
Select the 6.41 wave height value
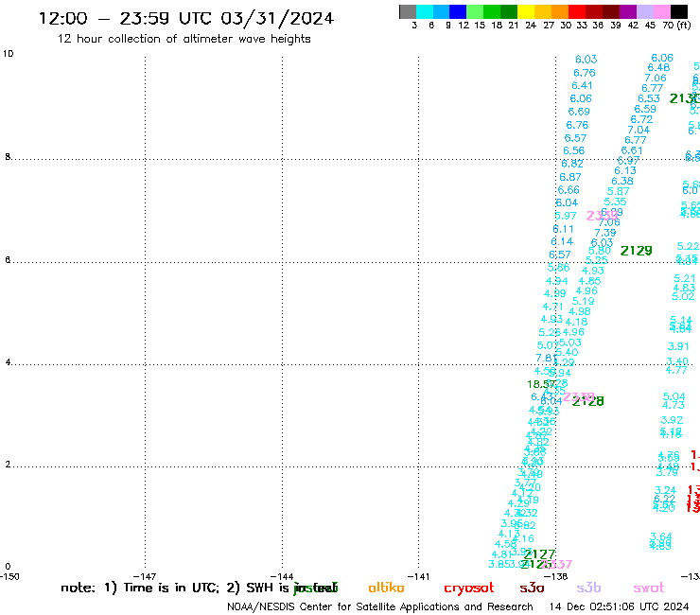(x=582, y=85)
